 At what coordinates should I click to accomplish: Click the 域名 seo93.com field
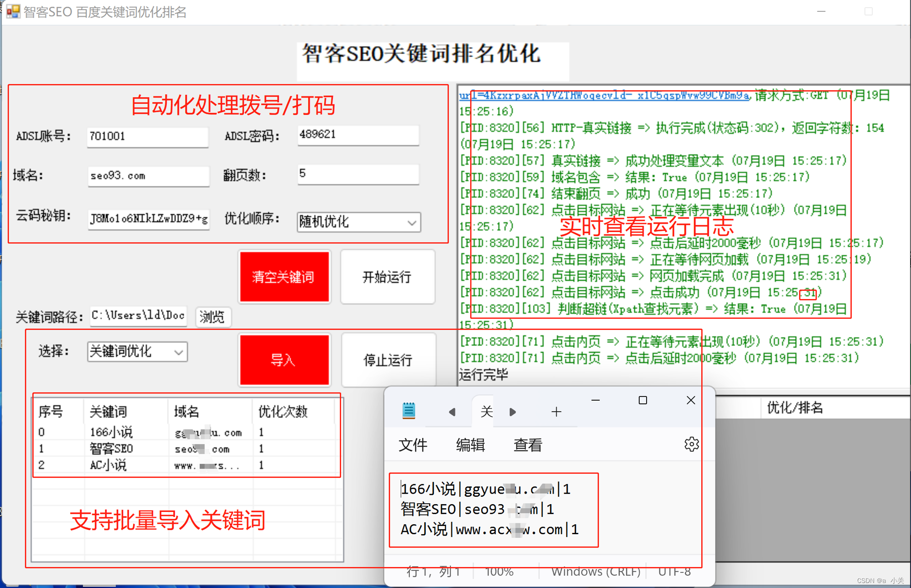(x=149, y=176)
